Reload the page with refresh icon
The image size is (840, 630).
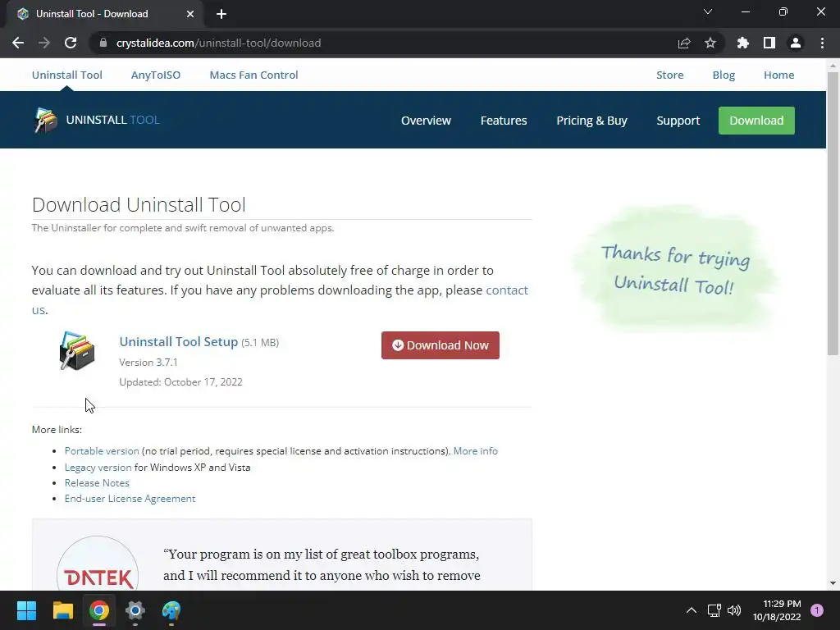point(71,43)
